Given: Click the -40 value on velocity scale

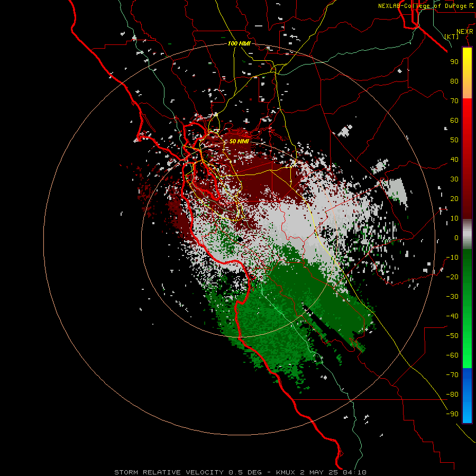Looking at the screenshot, I should coord(452,316).
